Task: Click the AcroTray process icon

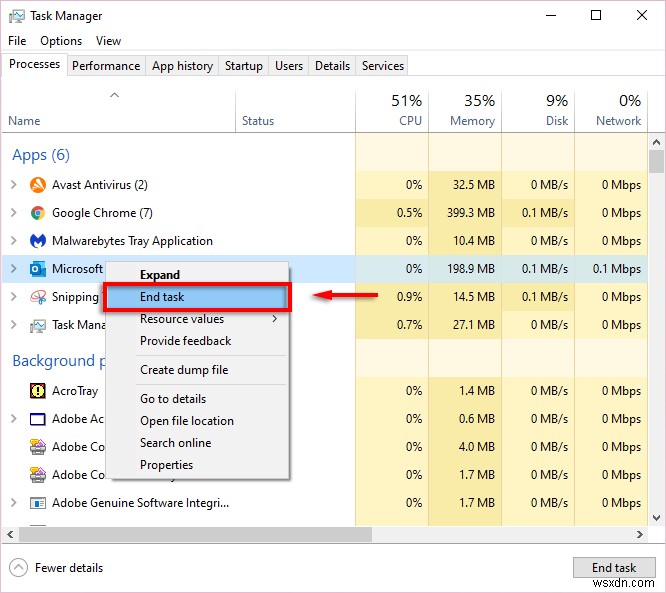Action: click(38, 391)
